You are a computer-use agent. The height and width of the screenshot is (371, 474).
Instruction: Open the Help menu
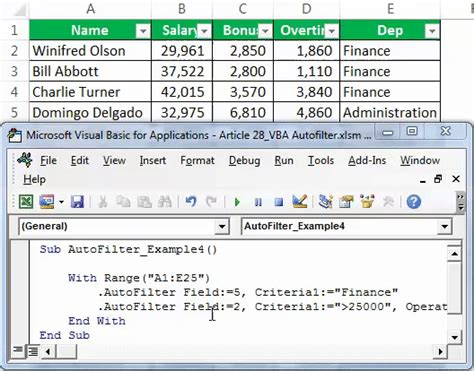[34, 180]
